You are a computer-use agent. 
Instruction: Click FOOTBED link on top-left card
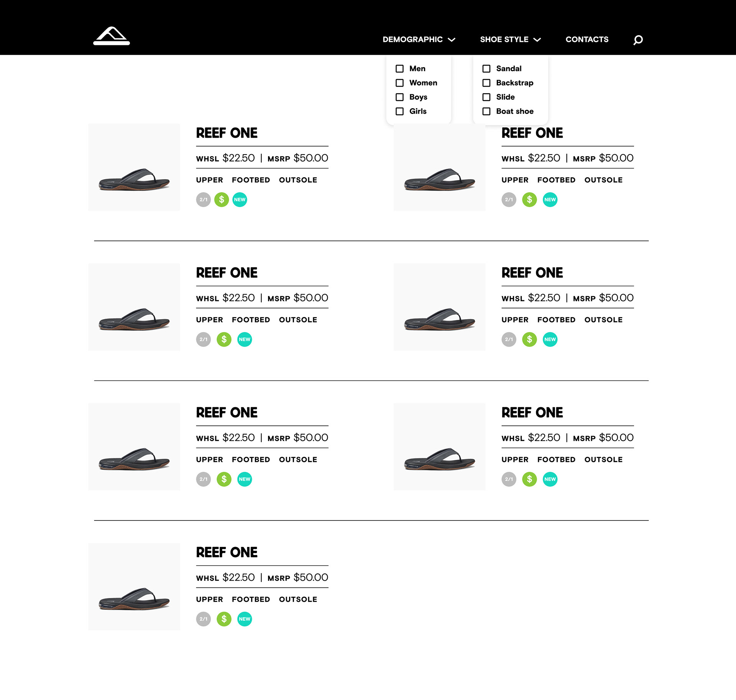pyautogui.click(x=251, y=180)
